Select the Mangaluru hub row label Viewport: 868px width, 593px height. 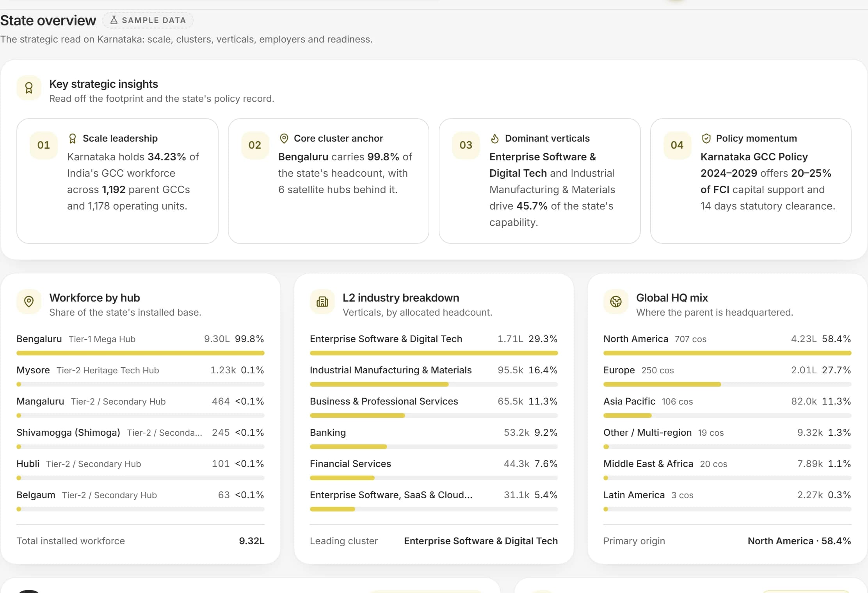click(40, 401)
